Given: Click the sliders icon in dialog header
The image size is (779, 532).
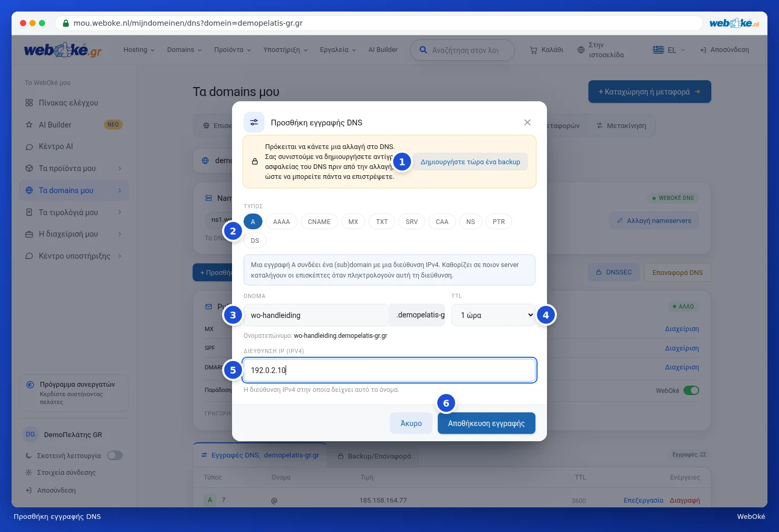Looking at the screenshot, I should pos(254,122).
